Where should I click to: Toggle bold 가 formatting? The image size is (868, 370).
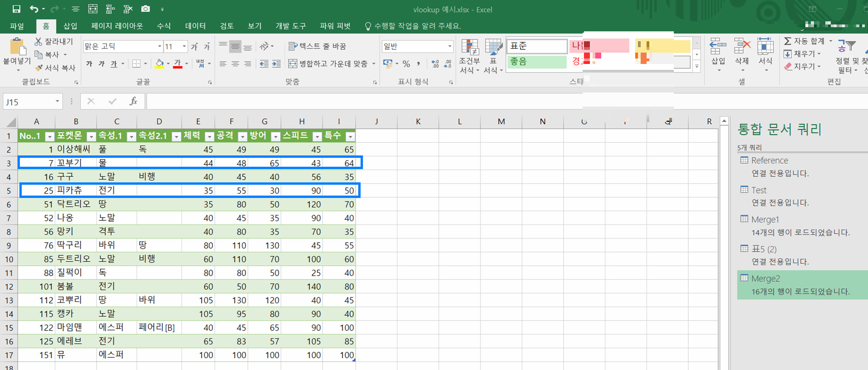89,64
